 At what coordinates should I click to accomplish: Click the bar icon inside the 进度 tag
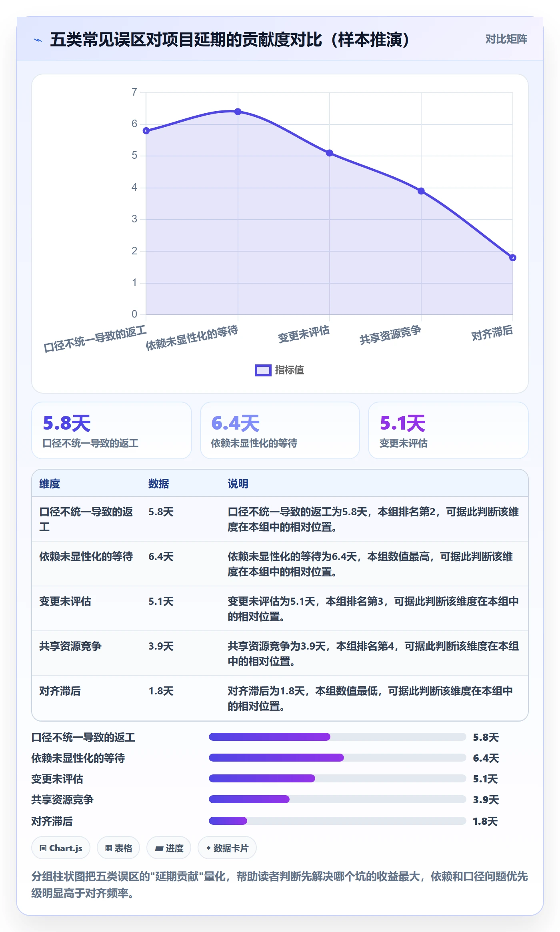click(x=159, y=849)
